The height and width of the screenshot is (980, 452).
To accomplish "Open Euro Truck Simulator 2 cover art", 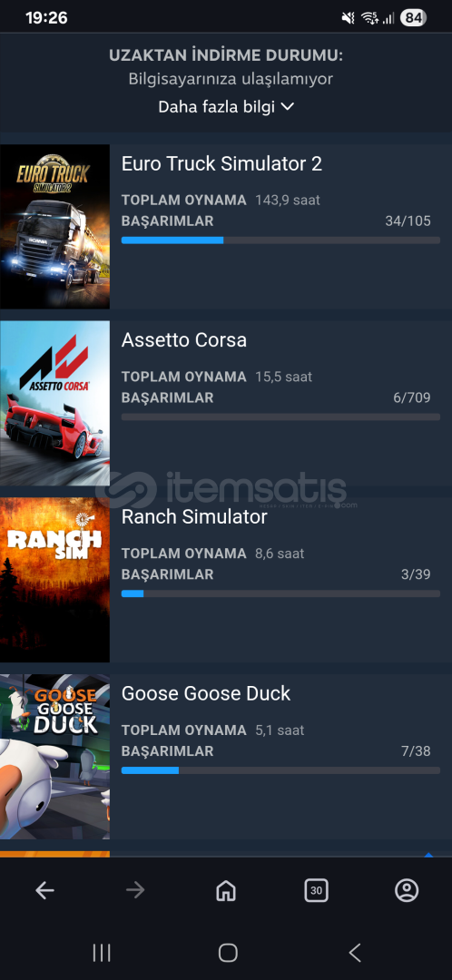I will [55, 226].
